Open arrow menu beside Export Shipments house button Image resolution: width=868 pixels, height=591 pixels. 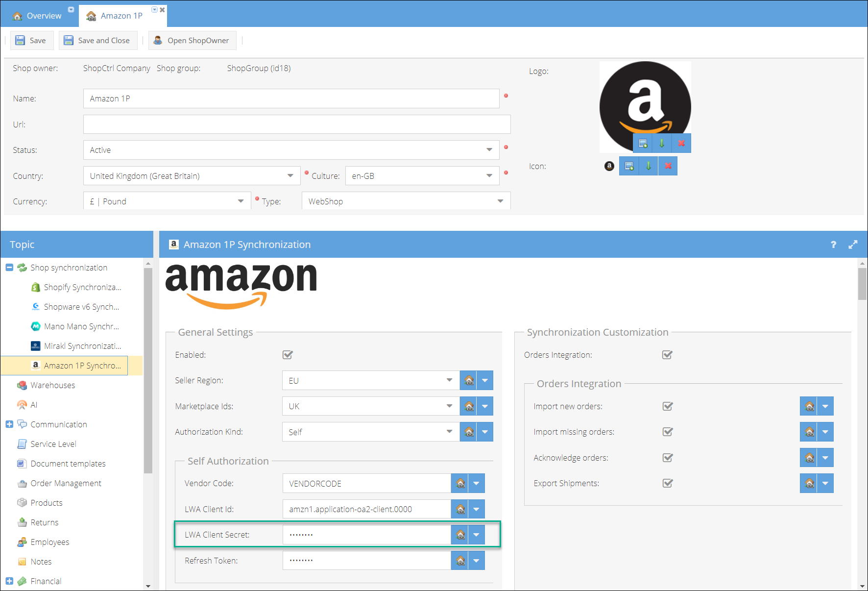tap(825, 483)
